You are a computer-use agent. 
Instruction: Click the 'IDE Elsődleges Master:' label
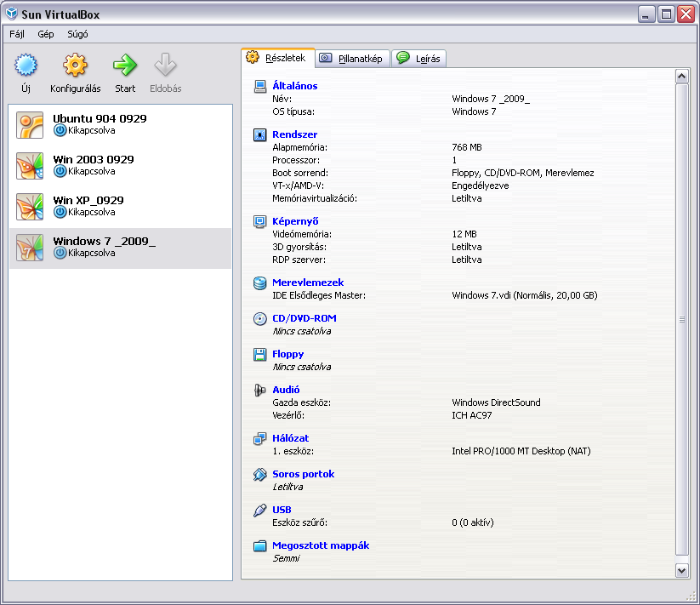coord(319,295)
